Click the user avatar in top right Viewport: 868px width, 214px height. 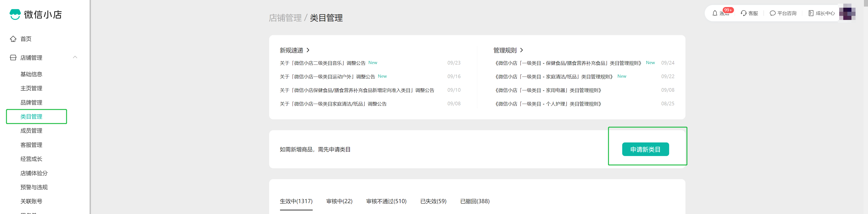click(847, 12)
